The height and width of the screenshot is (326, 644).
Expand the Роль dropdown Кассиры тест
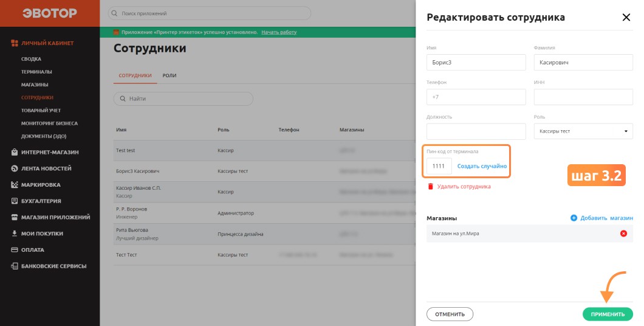[x=583, y=131]
